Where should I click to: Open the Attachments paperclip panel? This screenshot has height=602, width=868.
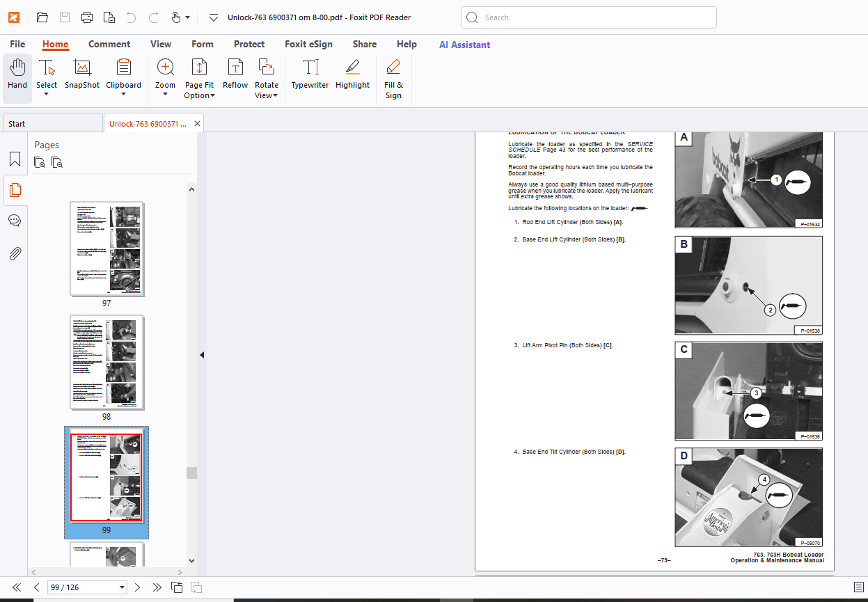(x=15, y=253)
